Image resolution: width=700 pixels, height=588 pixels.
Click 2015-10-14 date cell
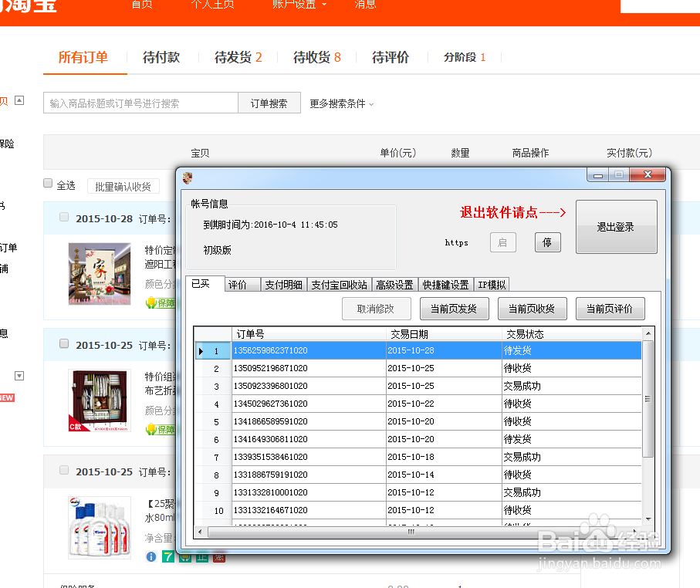click(444, 475)
